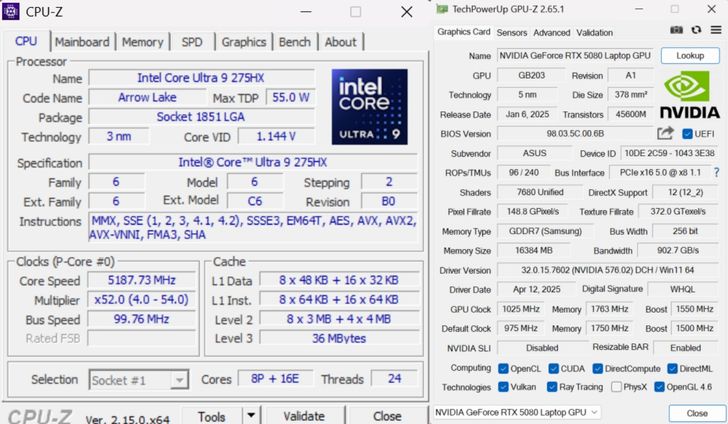The height and width of the screenshot is (424, 728).
Task: Click the BIOS Version 98.03.5C.00.6B field
Action: (575, 134)
